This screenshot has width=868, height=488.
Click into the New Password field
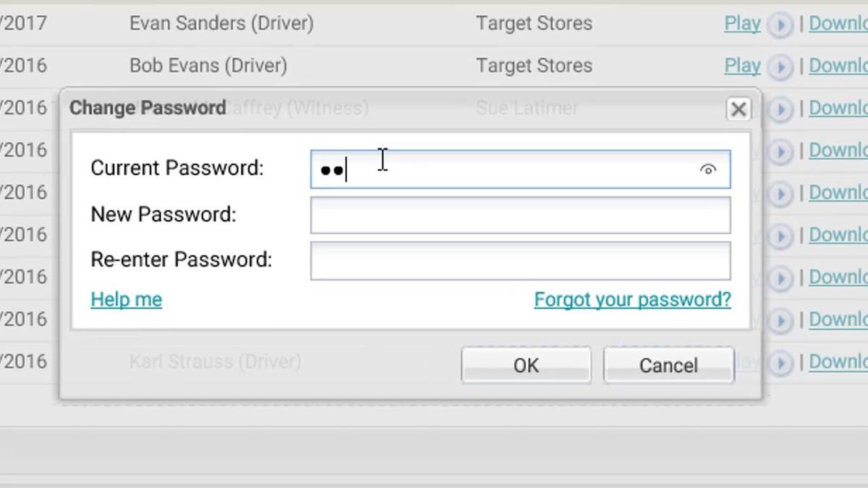click(x=520, y=215)
